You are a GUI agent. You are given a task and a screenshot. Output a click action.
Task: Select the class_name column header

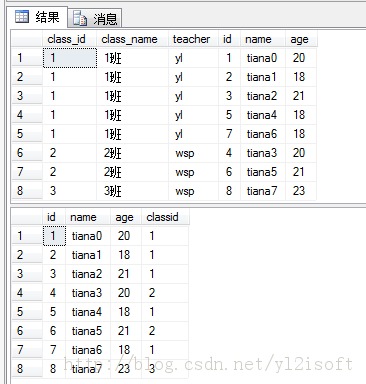pyautogui.click(x=133, y=39)
